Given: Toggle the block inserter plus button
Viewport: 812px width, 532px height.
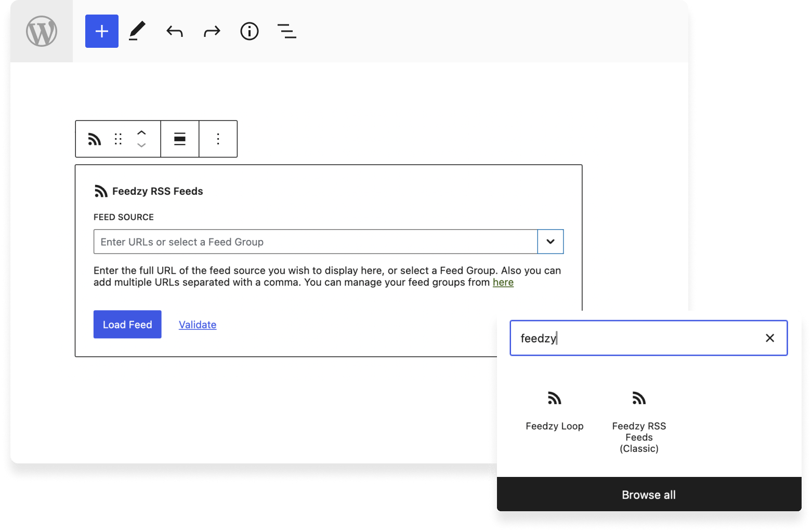Looking at the screenshot, I should click(x=102, y=31).
